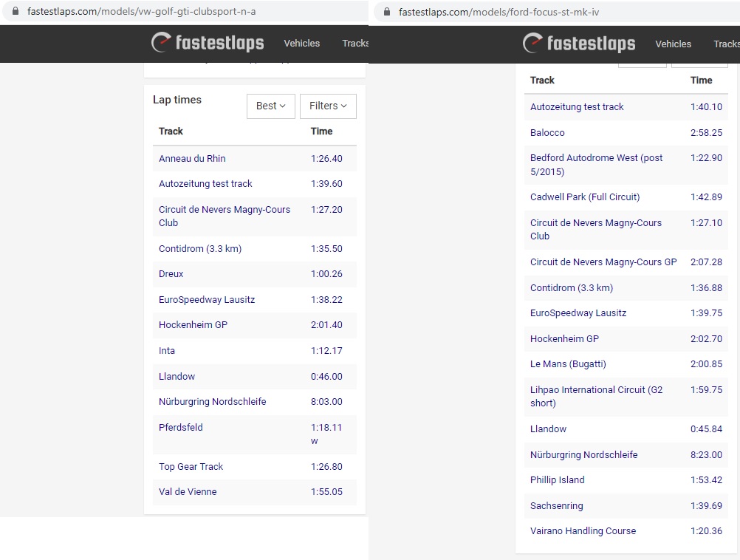Open Autozeitung test track link in left window

click(x=205, y=184)
